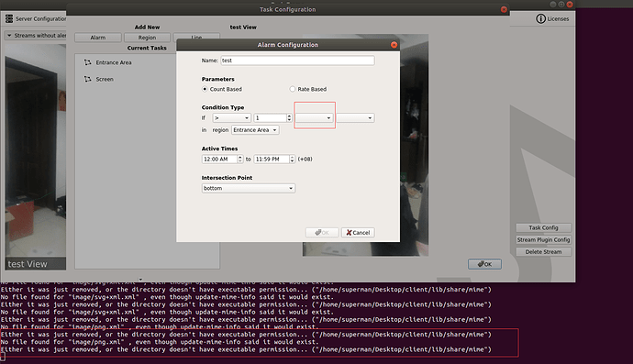Select the Count Based radio option

(205, 89)
